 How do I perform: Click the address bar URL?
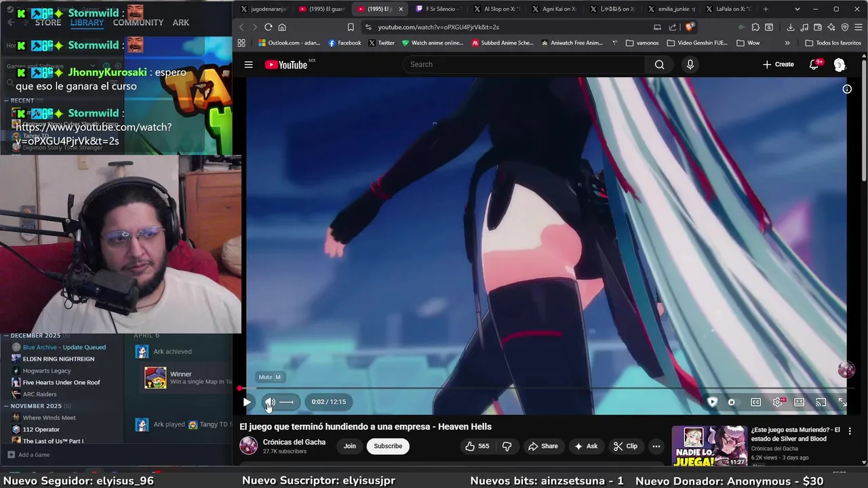pos(438,27)
